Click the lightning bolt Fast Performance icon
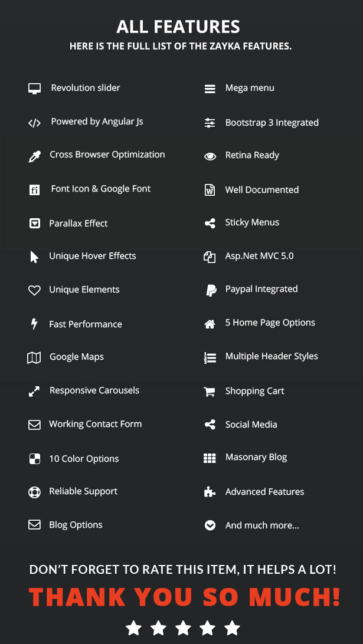The width and height of the screenshot is (363, 644). click(34, 324)
